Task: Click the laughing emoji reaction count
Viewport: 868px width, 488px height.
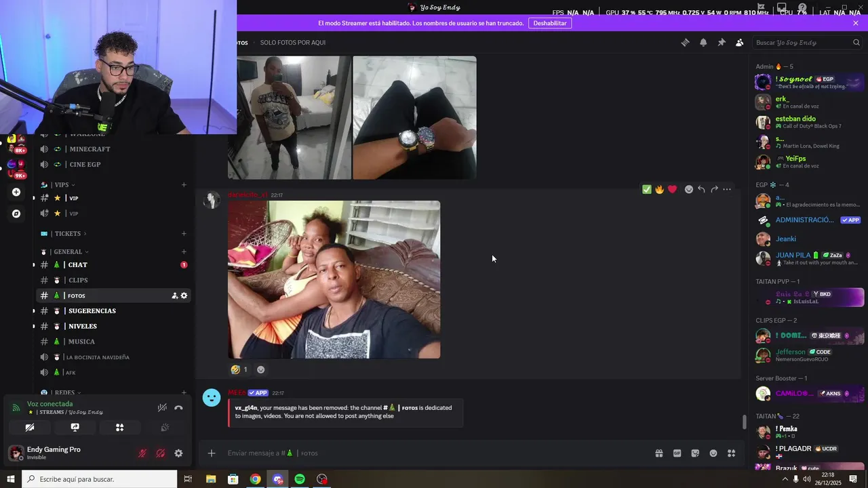Action: (x=239, y=369)
